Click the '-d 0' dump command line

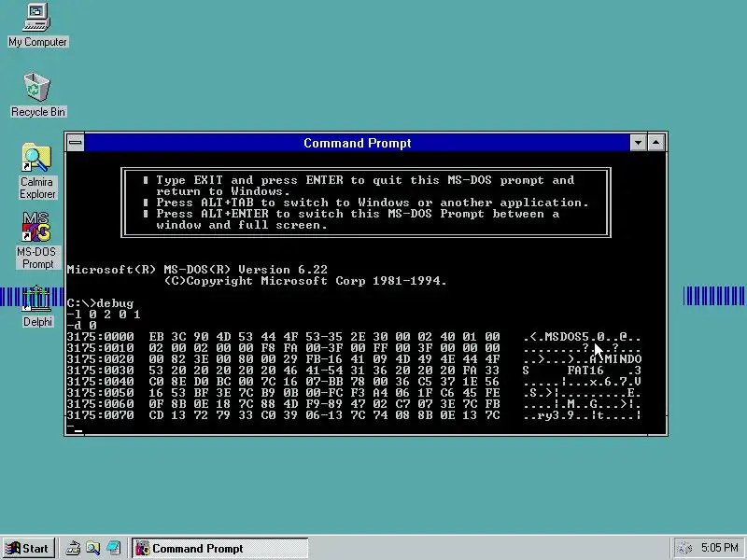(x=81, y=326)
